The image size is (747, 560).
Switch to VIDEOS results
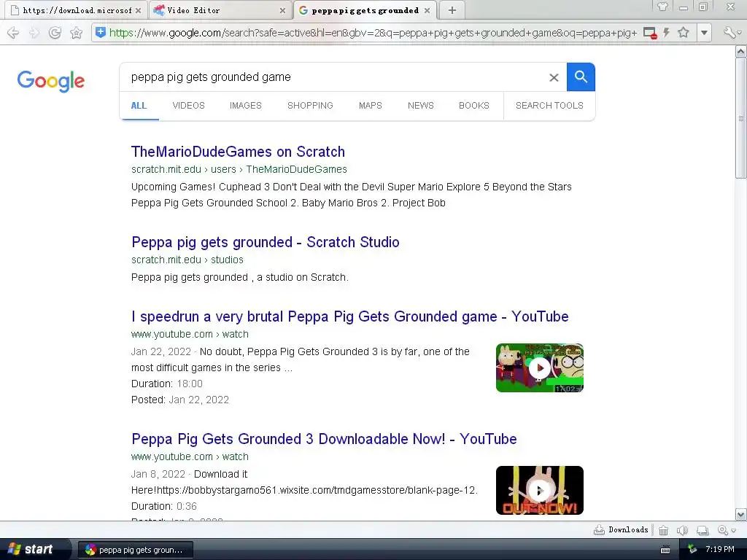coord(189,106)
